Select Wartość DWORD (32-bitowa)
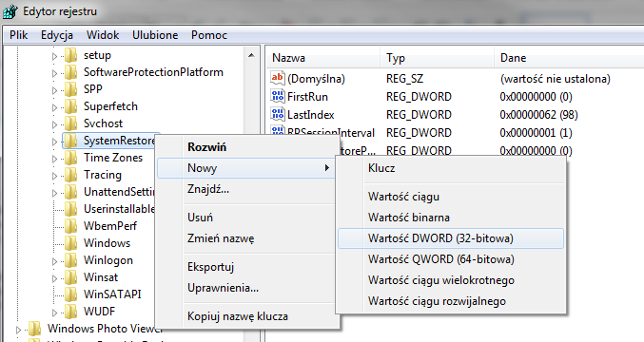Screen dimensions: 644x342 coord(451,238)
